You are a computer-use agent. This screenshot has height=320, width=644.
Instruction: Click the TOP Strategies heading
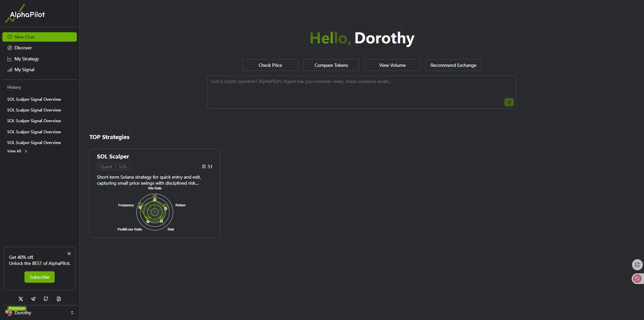coord(109,137)
